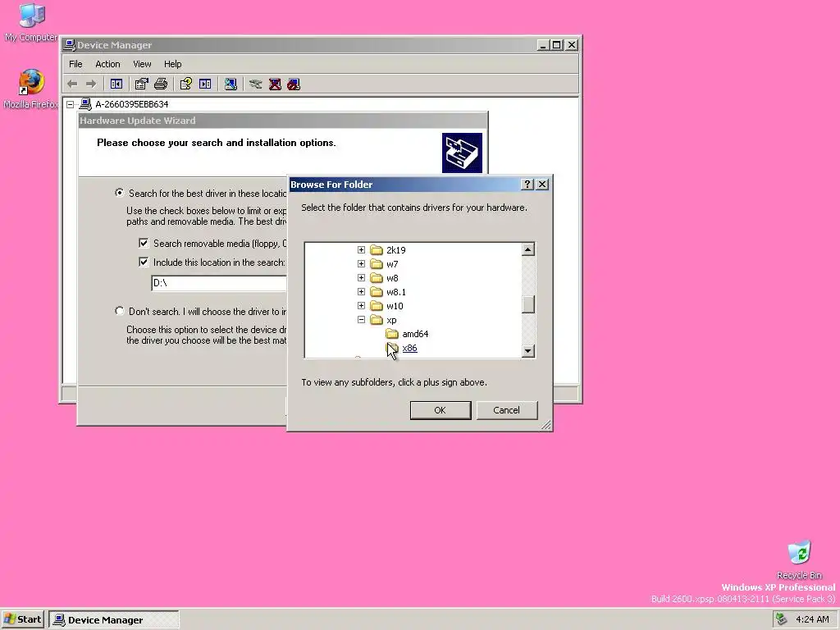Click the 4:24 AM taskbar clock
Screen dimensions: 840x630
[x=812, y=620]
